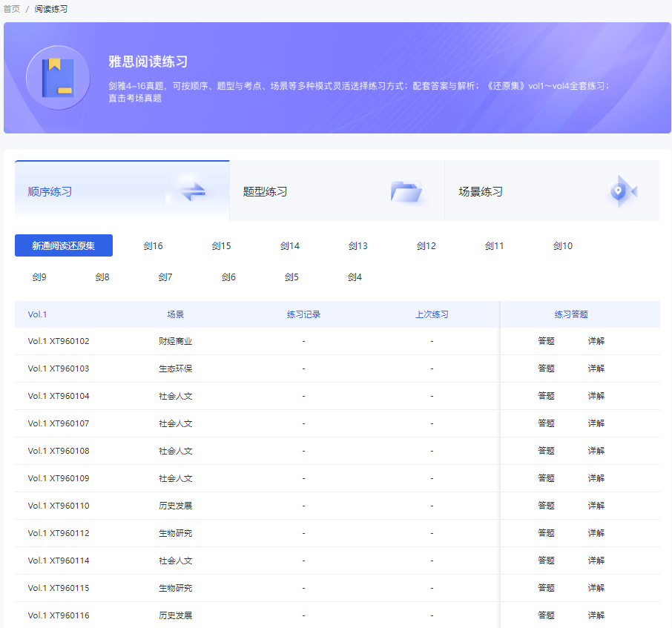
Task: Open the 剑6 book filter
Action: [x=228, y=277]
